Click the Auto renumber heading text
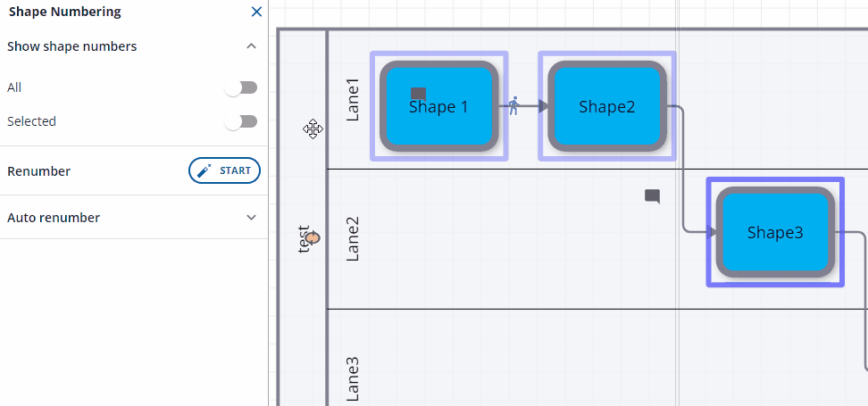This screenshot has height=406, width=868. (54, 218)
